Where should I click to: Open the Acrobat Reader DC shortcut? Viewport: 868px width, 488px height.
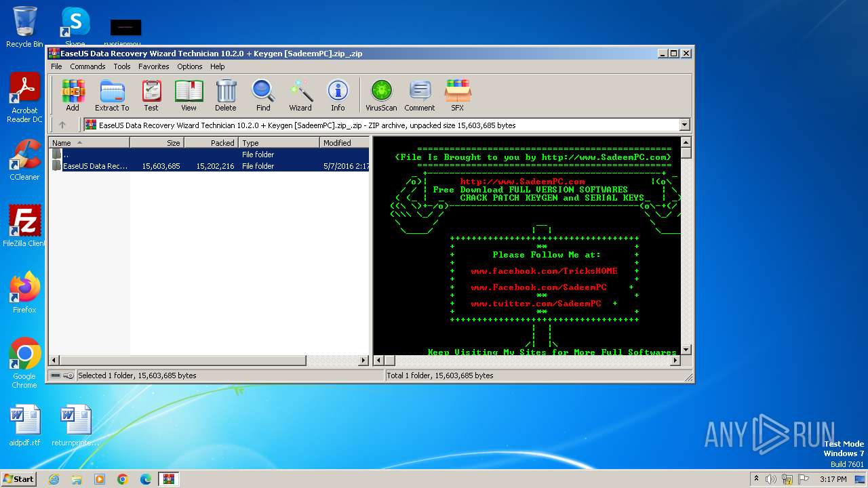pyautogui.click(x=24, y=98)
